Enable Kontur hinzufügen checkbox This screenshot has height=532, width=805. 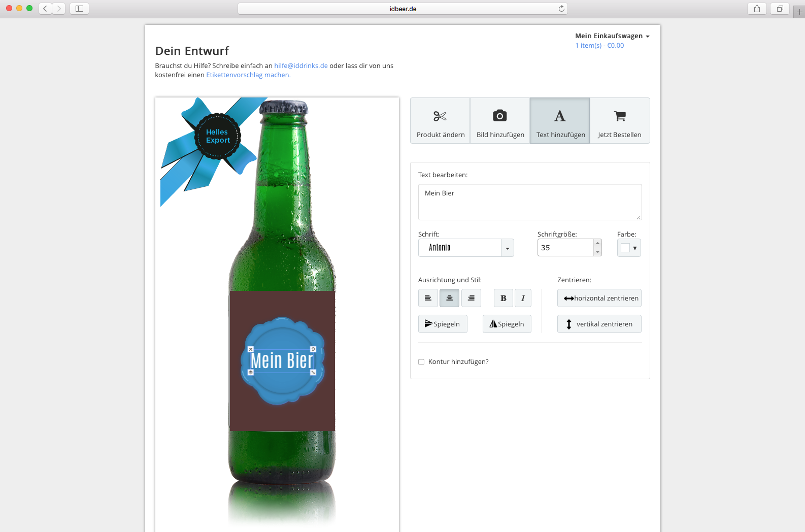(421, 362)
